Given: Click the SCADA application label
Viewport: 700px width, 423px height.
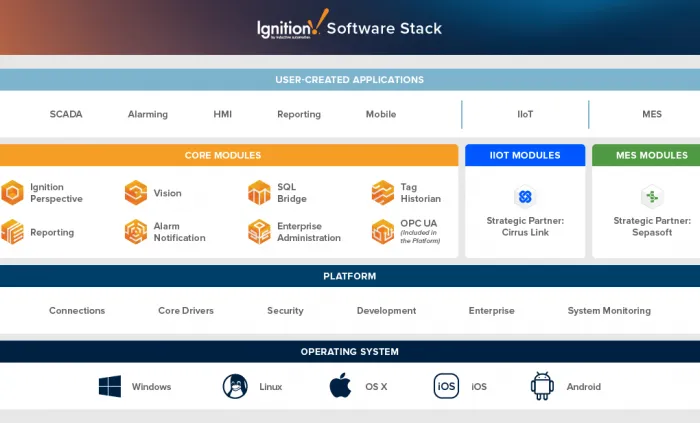Looking at the screenshot, I should (x=66, y=114).
